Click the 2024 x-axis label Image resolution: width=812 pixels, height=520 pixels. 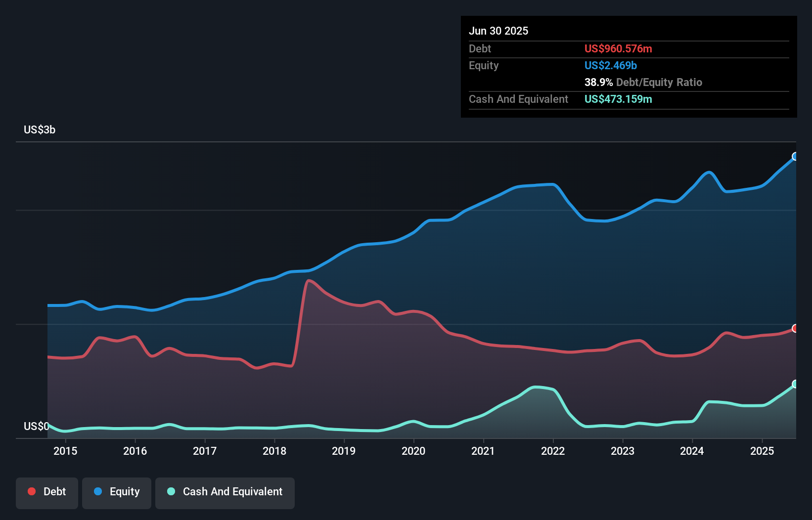(692, 451)
